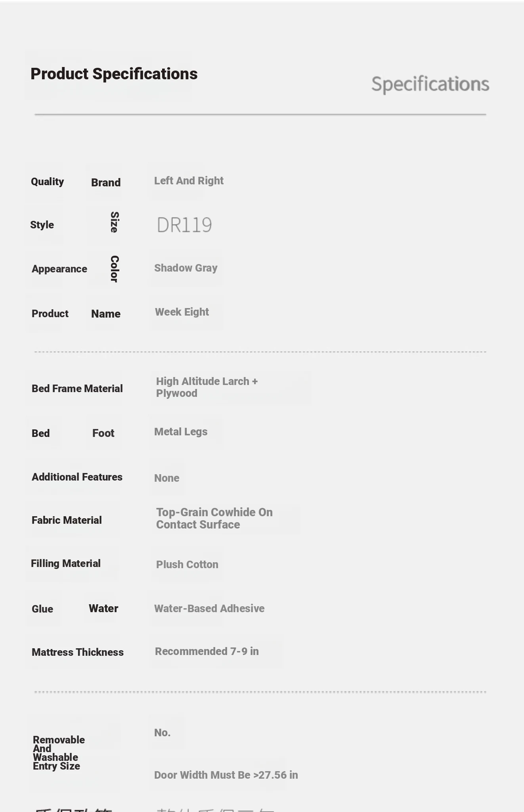Click the Removable And Washable label
The width and height of the screenshot is (524, 812).
click(x=59, y=749)
